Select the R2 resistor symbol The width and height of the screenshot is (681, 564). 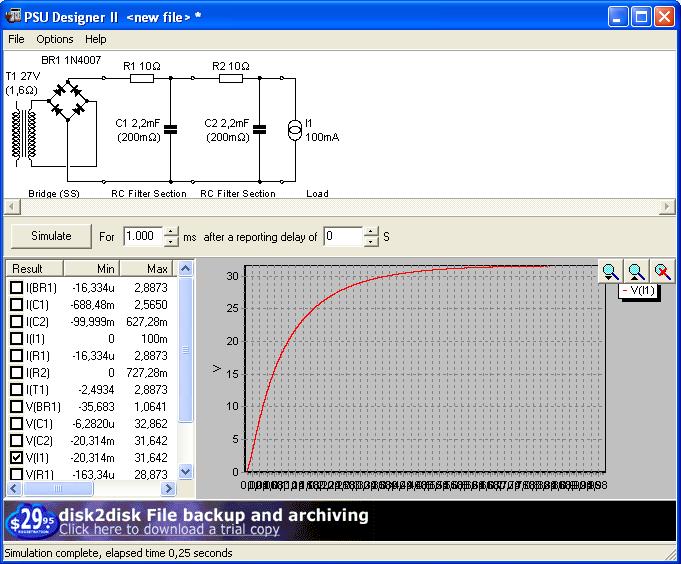coord(230,78)
